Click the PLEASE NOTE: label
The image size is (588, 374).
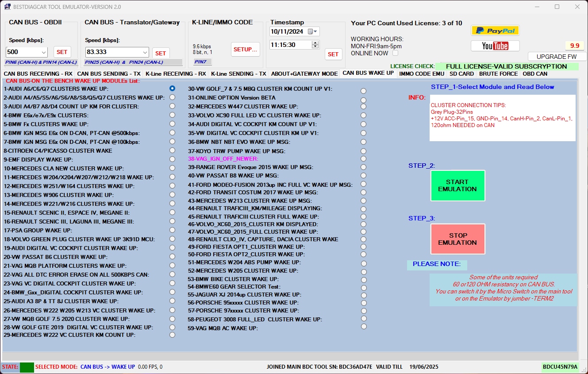coord(437,264)
